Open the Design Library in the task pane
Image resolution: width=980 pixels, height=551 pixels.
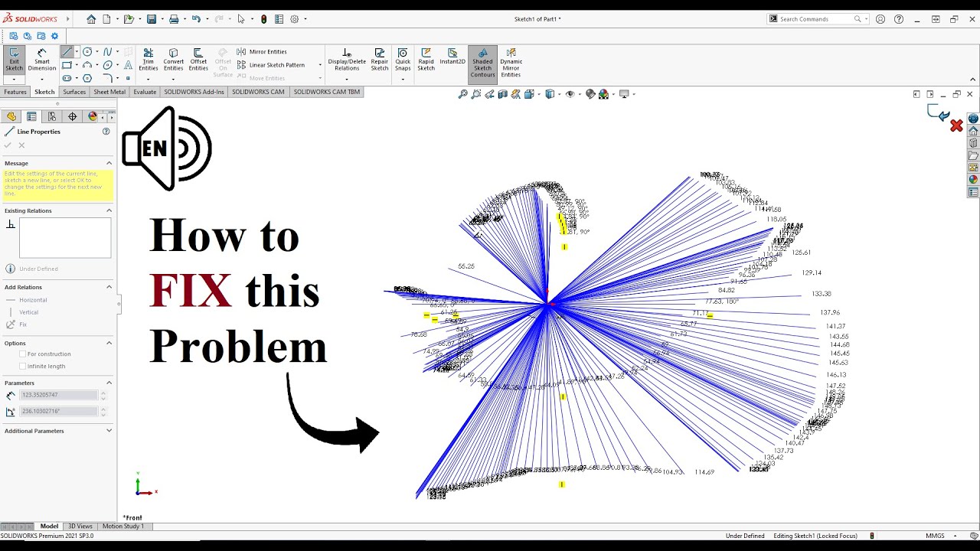click(973, 143)
